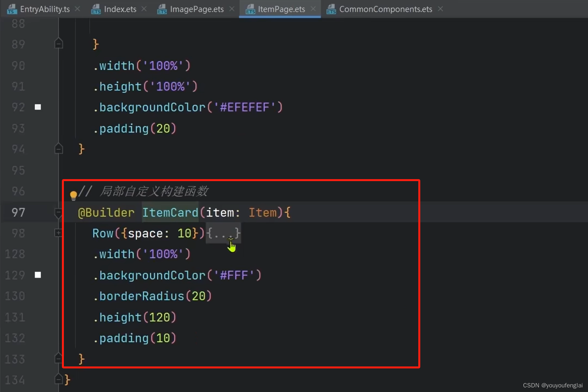
Task: Close the EntryAbility.ts tab
Action: [x=77, y=9]
